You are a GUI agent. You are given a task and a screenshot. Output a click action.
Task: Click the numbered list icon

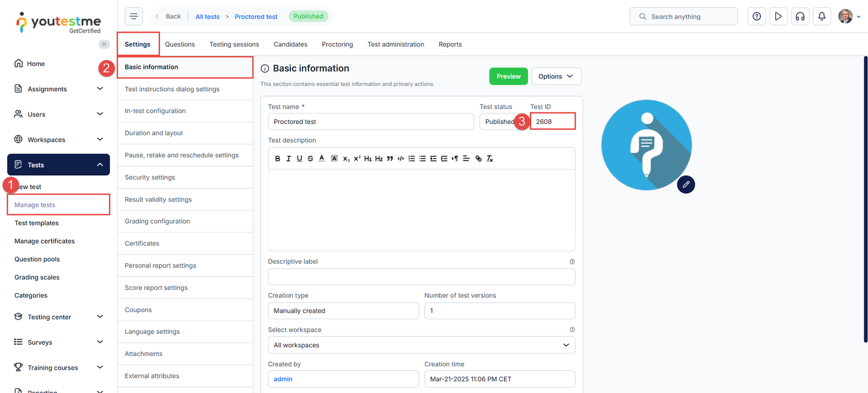click(x=412, y=159)
